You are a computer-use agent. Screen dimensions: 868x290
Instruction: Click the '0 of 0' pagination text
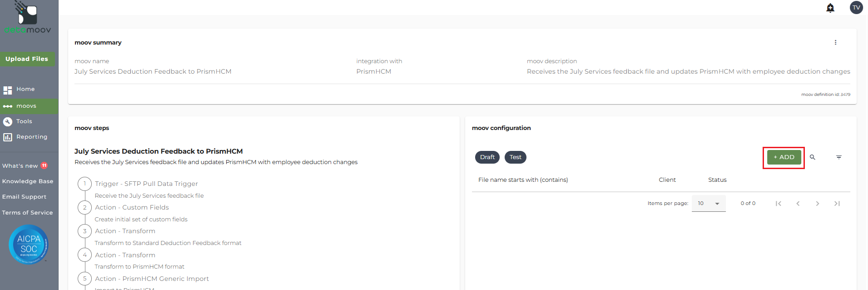[748, 204]
